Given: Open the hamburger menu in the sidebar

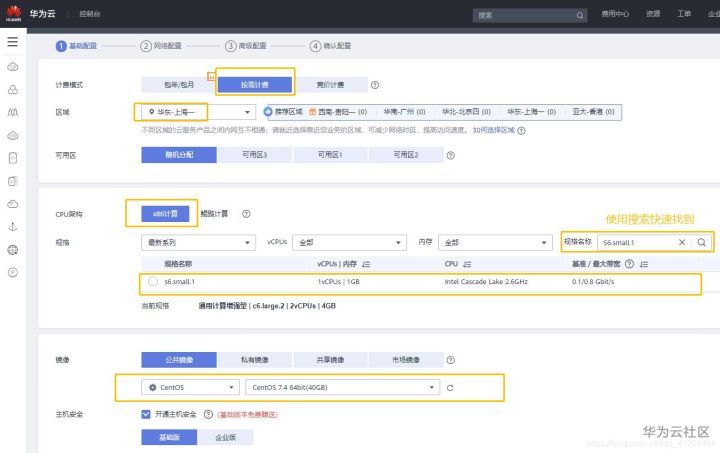Looking at the screenshot, I should pyautogui.click(x=13, y=42).
